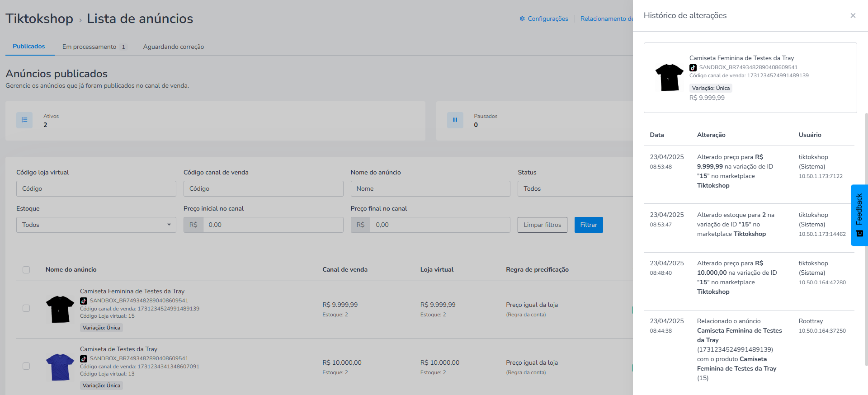This screenshot has height=395, width=868.
Task: Switch to Em processamento tab
Action: (x=94, y=47)
